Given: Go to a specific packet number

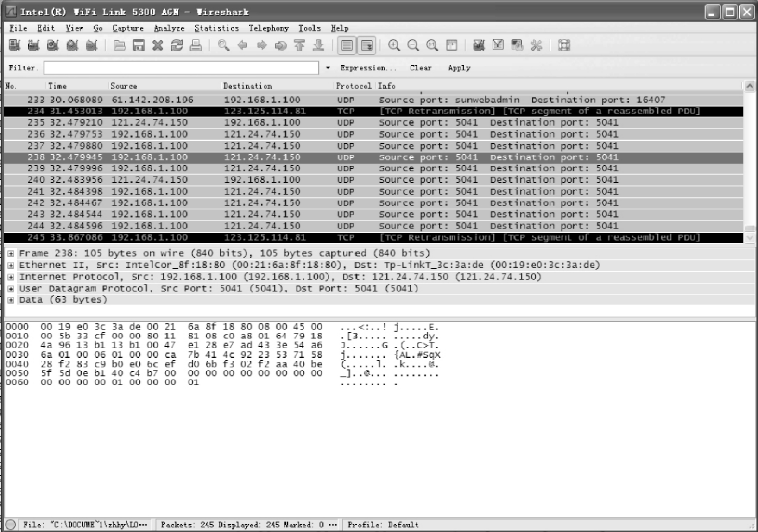Looking at the screenshot, I should (281, 45).
